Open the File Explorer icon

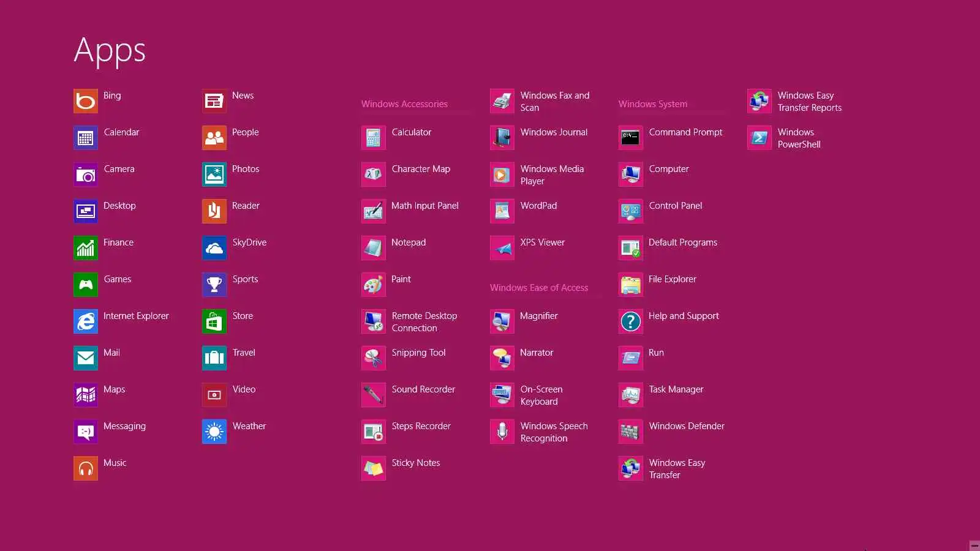click(x=631, y=285)
